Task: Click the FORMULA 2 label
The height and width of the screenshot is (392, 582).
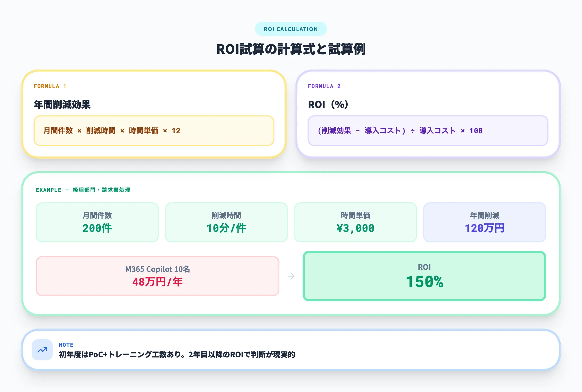Action: [324, 86]
